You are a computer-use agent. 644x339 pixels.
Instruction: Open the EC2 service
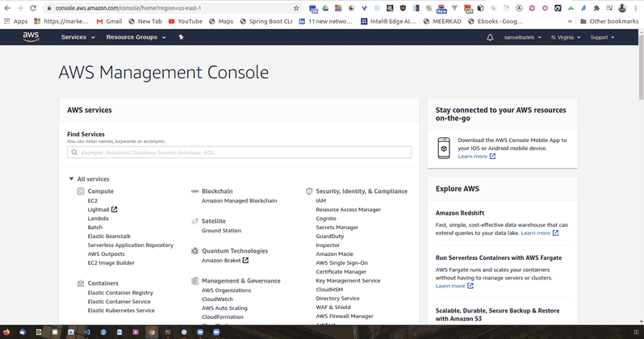point(93,200)
